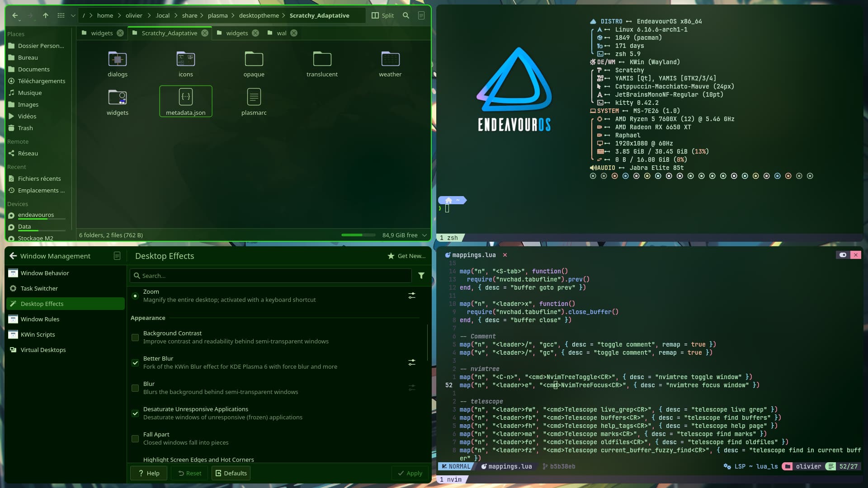Viewport: 868px width, 488px height.
Task: Open the Dolphin search tool
Action: coord(406,15)
